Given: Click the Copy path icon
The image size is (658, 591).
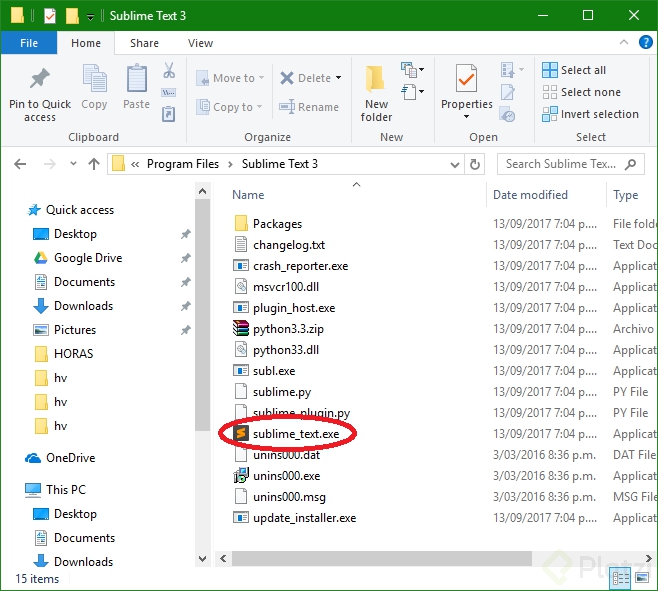Looking at the screenshot, I should (x=169, y=92).
